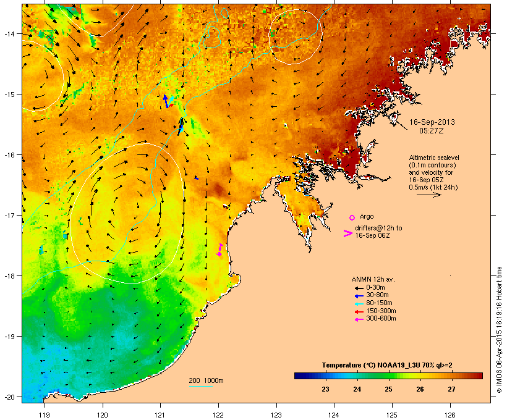Click the small blue marker near 121.6E 16.4S
This screenshot has height=420, width=507.
pyautogui.click(x=197, y=178)
